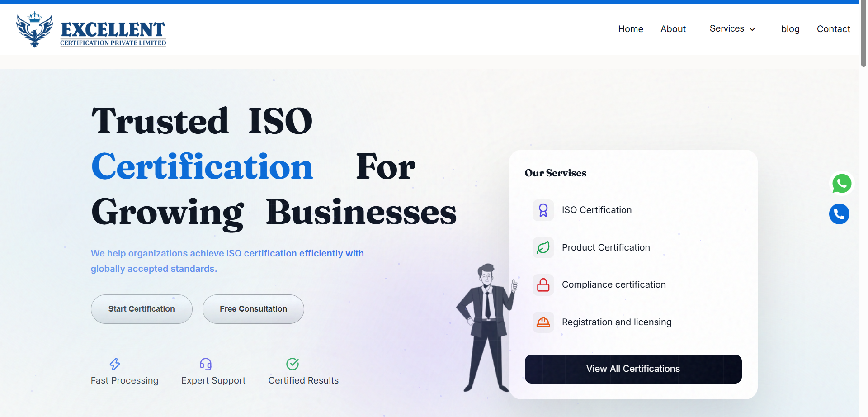Click the 'Fast Processing' label

(x=124, y=380)
